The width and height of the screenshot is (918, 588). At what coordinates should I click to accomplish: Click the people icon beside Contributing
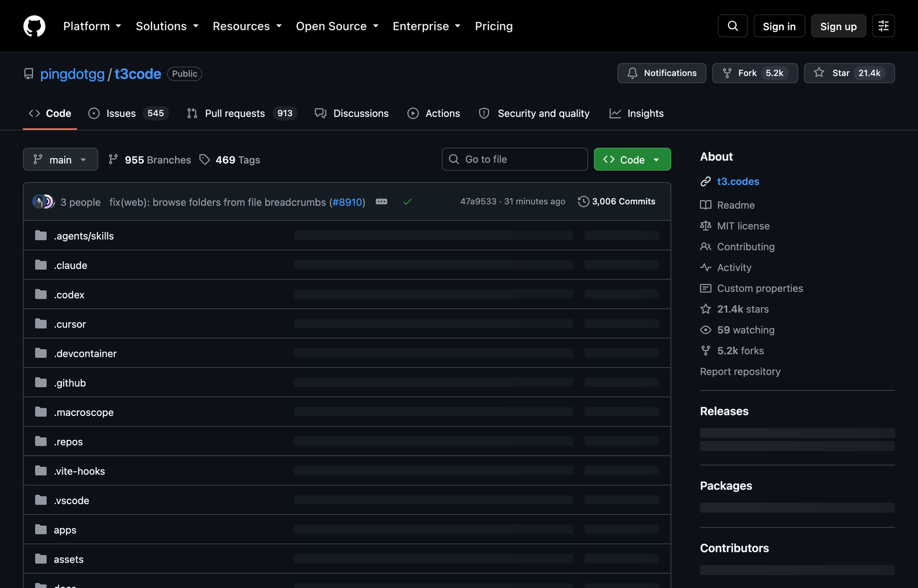coord(706,247)
